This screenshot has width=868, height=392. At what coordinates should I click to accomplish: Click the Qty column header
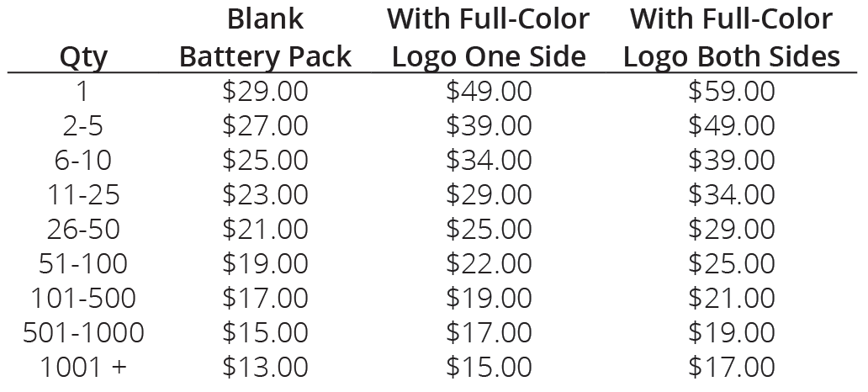83,57
